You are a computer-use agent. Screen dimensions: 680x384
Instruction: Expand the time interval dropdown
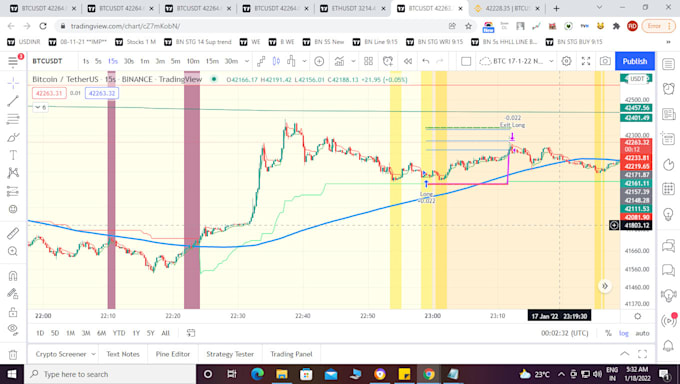(247, 61)
